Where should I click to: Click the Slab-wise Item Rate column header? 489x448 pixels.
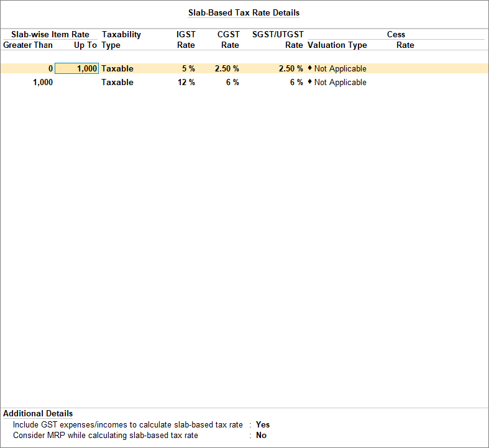[x=50, y=34]
